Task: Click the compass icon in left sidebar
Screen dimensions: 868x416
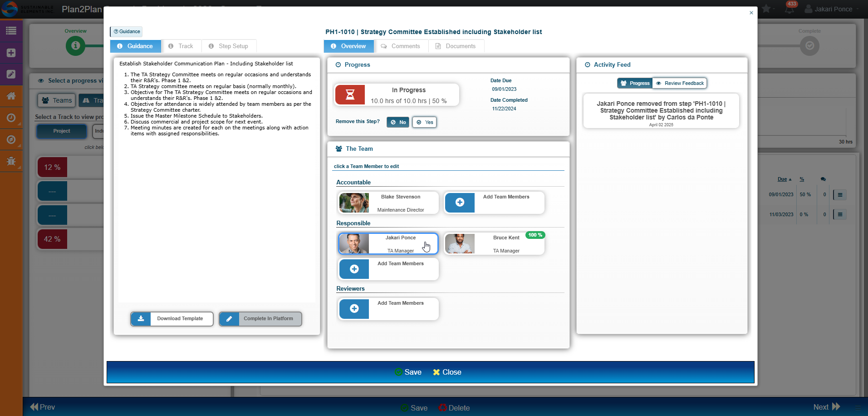Action: coord(11,139)
